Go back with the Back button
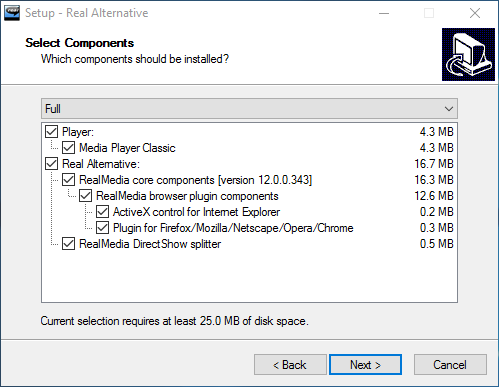499x387 pixels. [x=290, y=365]
